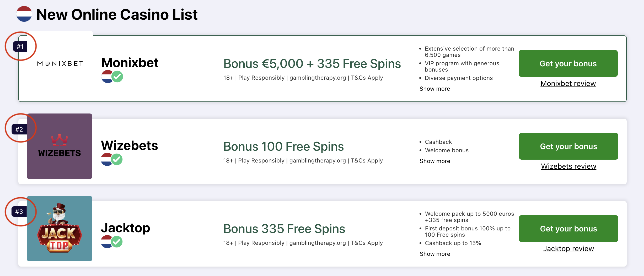
Task: Click Get your bonus for Monixbet
Action: point(568,63)
